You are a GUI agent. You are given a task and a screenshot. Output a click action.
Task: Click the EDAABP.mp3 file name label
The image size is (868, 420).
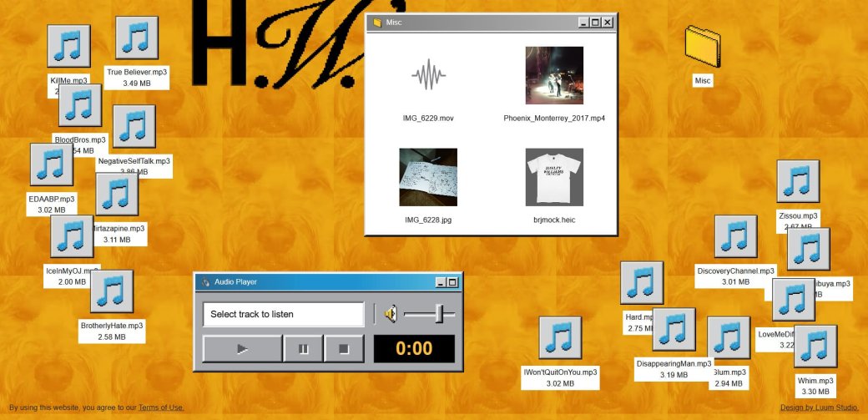52,199
